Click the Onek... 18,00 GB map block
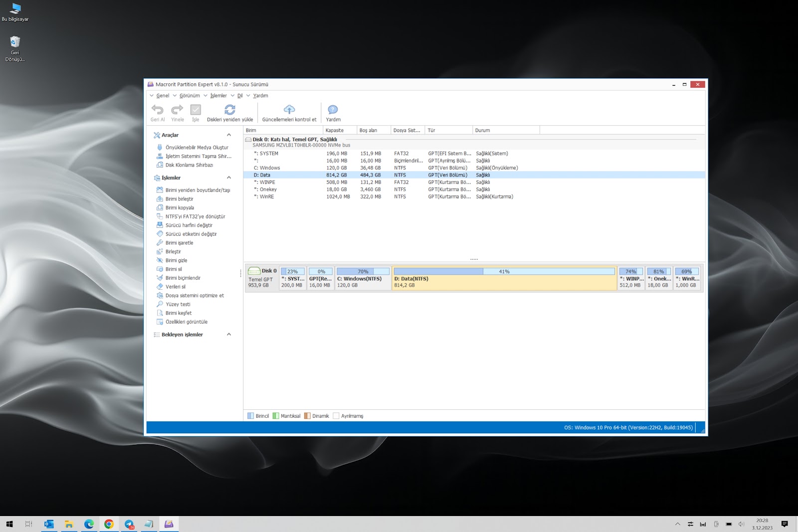 (659, 278)
